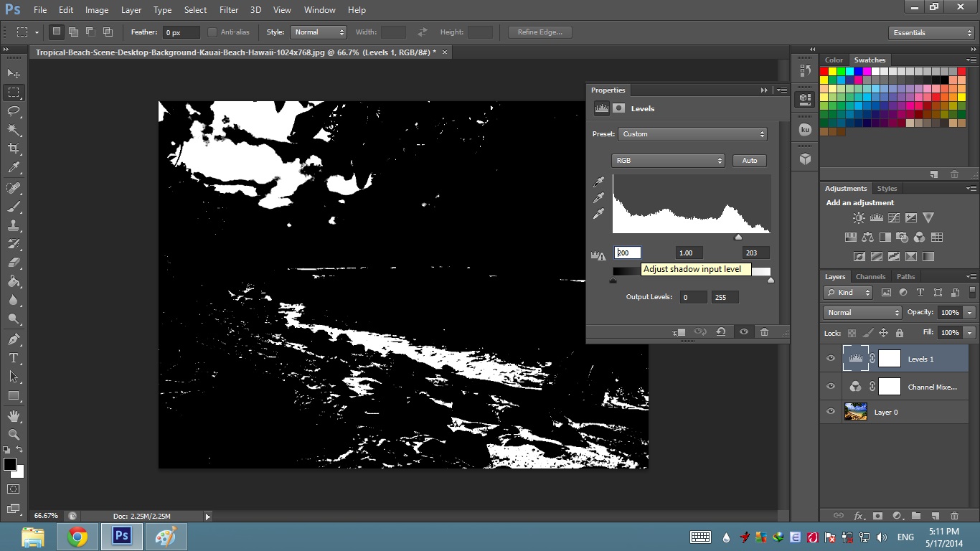Select the Eyedropper tool in toolbox

tap(14, 168)
